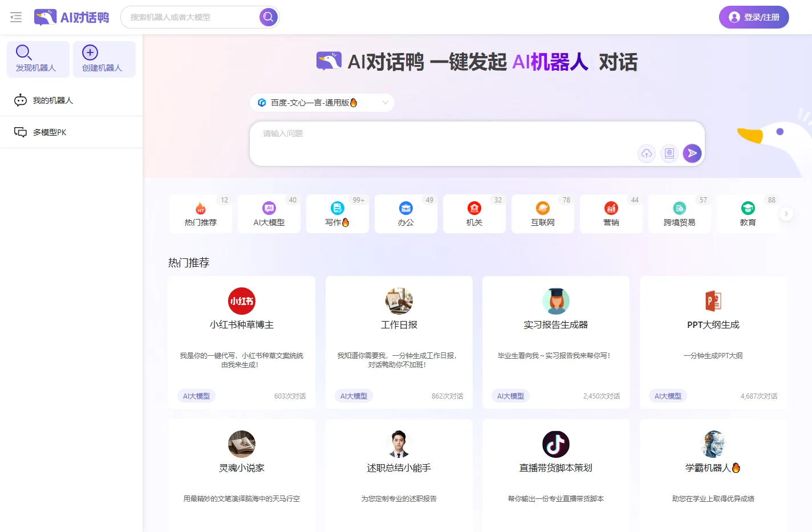Select the 热门推荐 category tab
Screen dimensions: 812x532
point(201,214)
